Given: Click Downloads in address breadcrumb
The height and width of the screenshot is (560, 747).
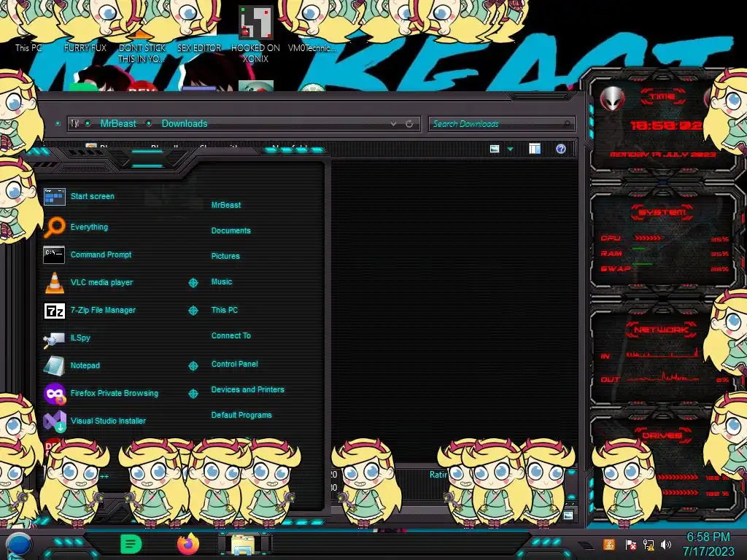Looking at the screenshot, I should [x=185, y=123].
